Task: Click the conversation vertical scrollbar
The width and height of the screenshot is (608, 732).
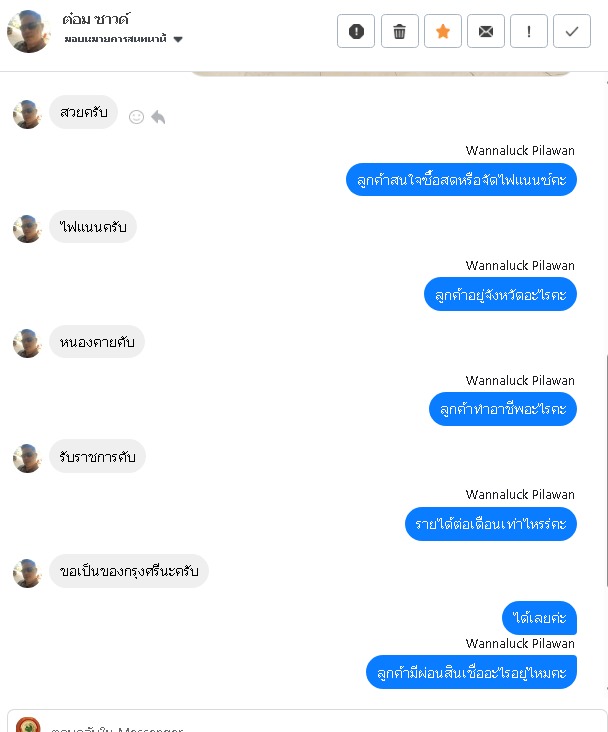Action: point(606,469)
